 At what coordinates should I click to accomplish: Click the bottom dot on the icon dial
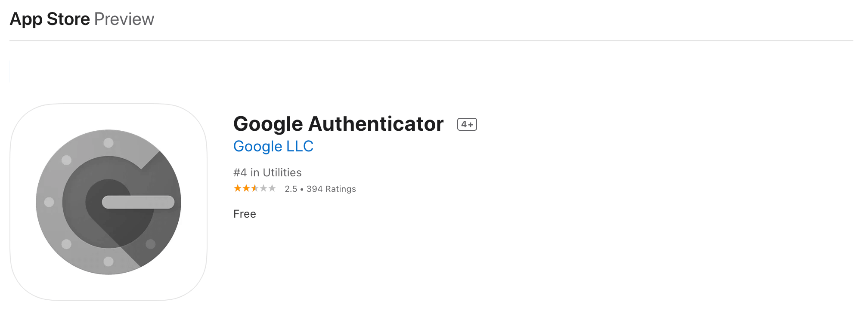pyautogui.click(x=108, y=261)
